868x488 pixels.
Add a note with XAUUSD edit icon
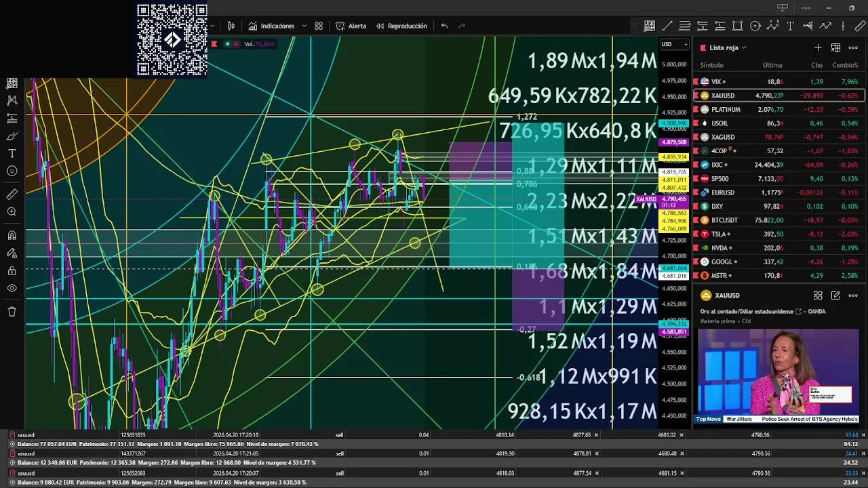[835, 296]
